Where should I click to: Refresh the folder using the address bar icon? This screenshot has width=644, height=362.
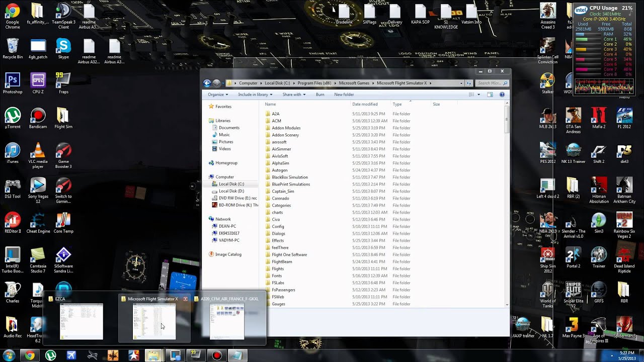coord(469,83)
